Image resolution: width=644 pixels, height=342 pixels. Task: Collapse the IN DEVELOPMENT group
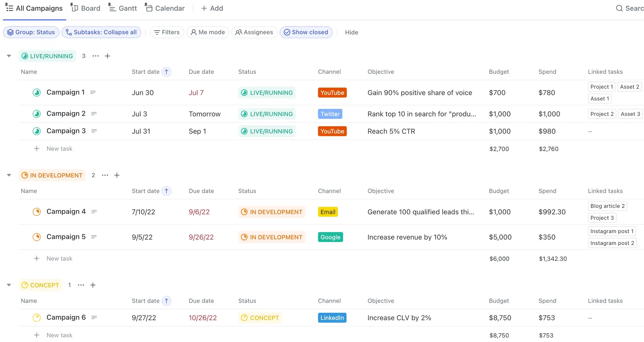[x=9, y=175]
